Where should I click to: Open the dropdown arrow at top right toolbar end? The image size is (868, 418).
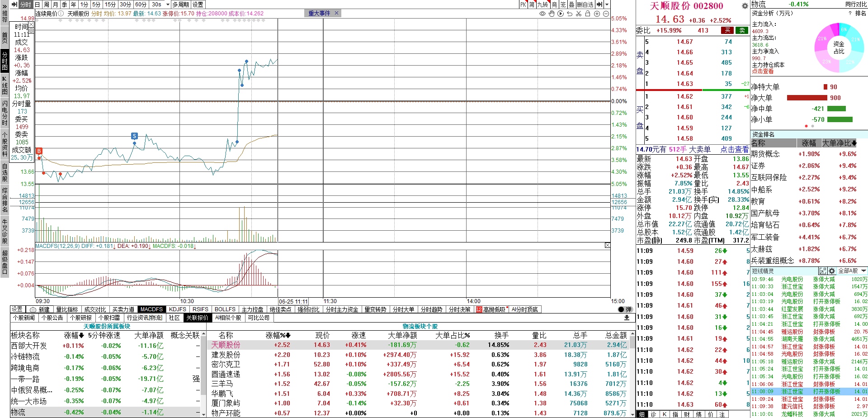pos(607,5)
